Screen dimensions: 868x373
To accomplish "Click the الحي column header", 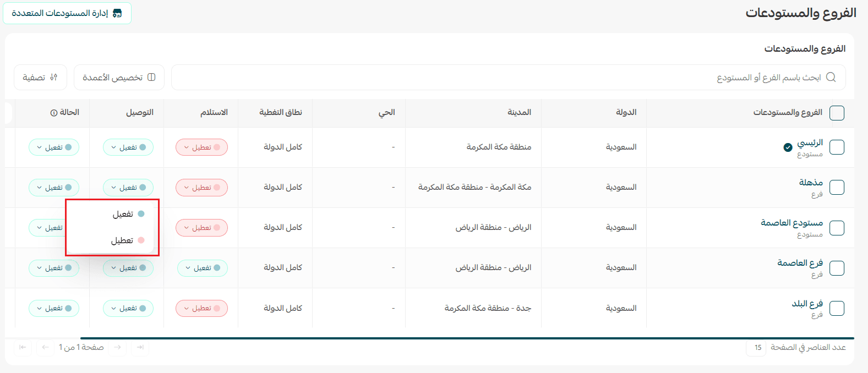I will (387, 112).
